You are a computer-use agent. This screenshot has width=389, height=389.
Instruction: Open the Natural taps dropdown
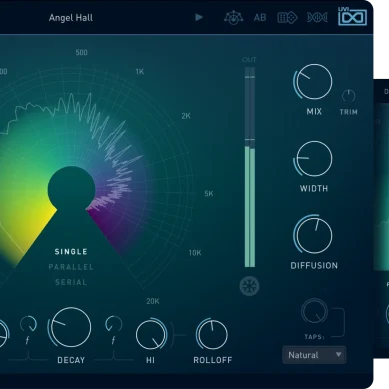(314, 355)
